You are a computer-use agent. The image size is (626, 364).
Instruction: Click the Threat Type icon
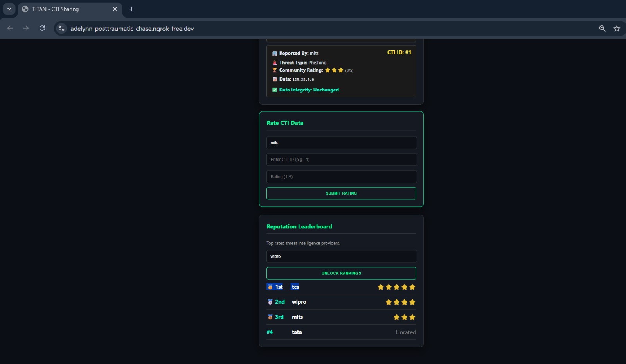pos(275,63)
